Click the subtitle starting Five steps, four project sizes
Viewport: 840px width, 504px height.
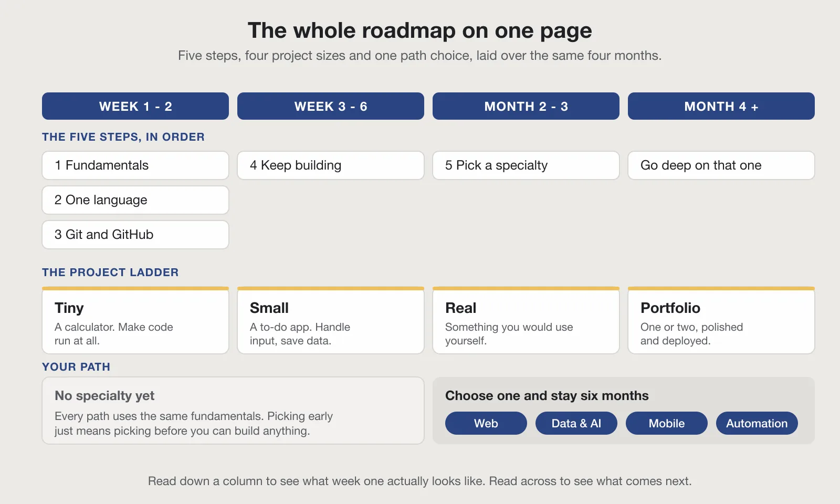pos(420,56)
